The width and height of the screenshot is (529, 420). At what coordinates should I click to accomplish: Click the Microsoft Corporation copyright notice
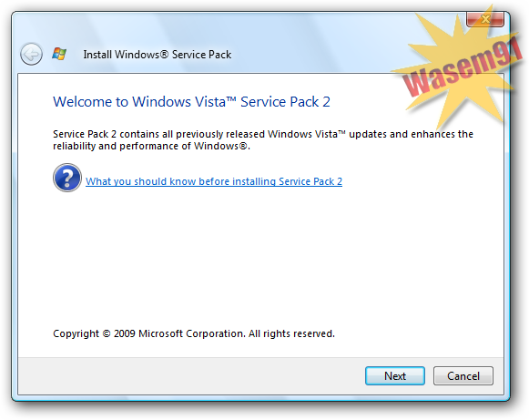pos(194,333)
